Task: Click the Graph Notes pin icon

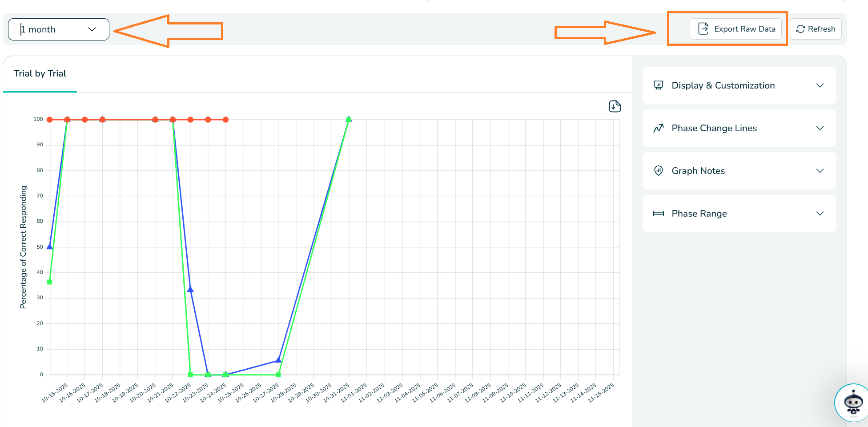Action: [x=659, y=171]
